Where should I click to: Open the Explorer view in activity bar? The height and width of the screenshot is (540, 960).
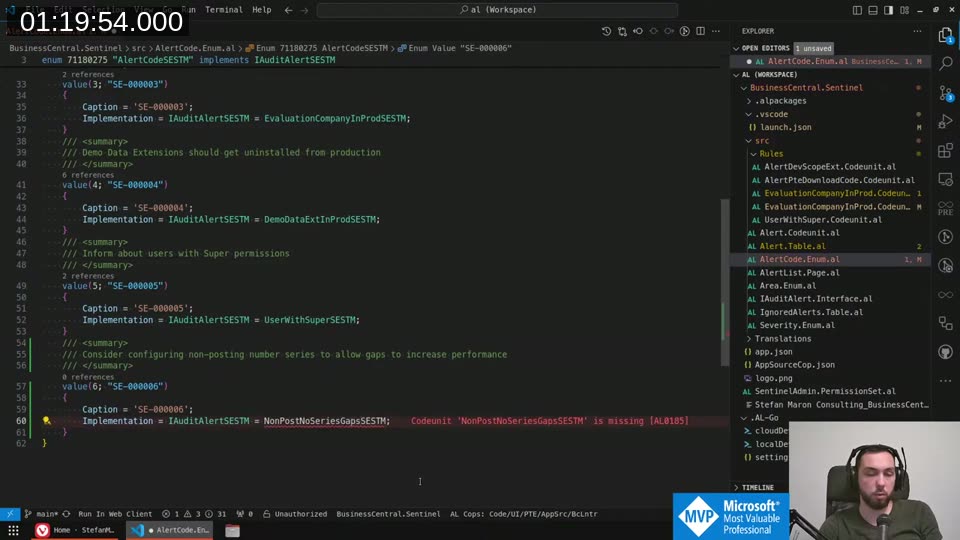(x=945, y=35)
